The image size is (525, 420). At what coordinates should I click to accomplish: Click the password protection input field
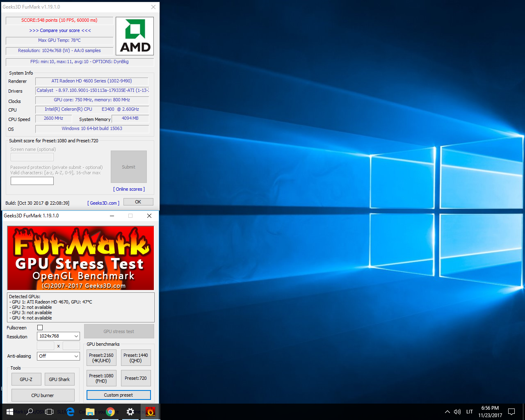click(32, 181)
